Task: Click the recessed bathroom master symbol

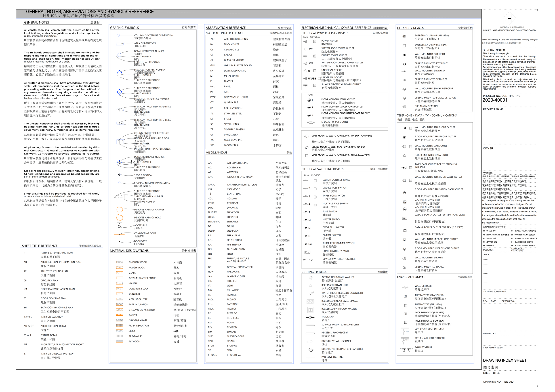Action: 310,310
